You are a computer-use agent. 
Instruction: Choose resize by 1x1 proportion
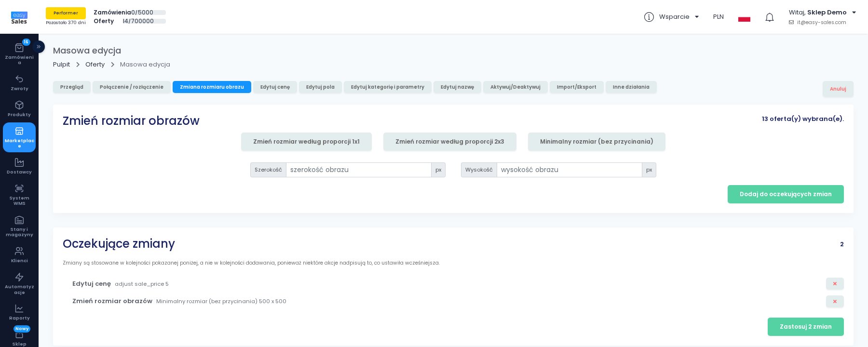tap(306, 142)
